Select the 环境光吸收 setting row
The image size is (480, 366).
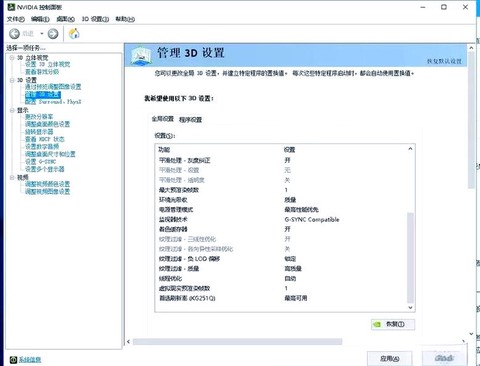click(x=281, y=200)
